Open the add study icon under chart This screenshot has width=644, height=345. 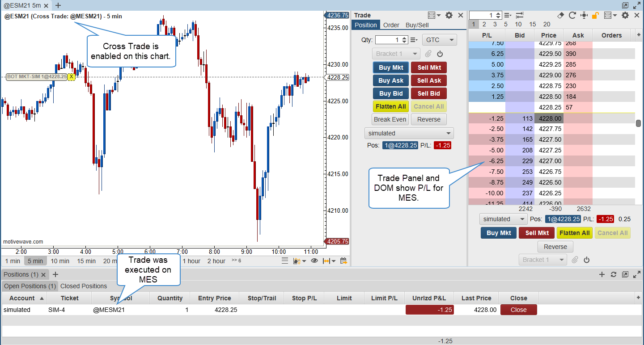297,261
